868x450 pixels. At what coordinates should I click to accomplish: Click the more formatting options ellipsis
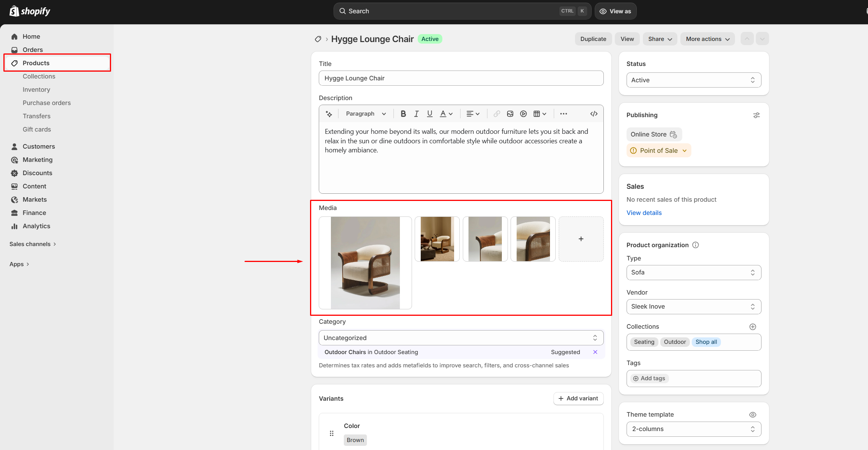(x=564, y=114)
